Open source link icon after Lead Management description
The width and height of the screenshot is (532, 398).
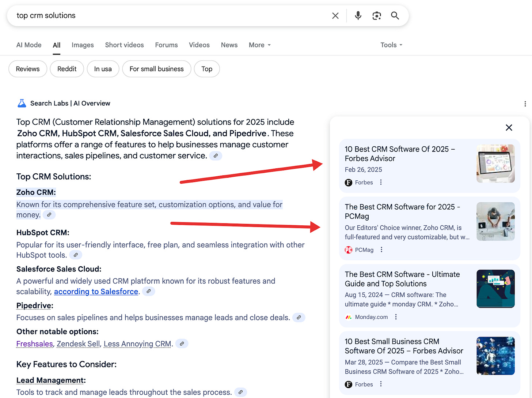(x=240, y=392)
